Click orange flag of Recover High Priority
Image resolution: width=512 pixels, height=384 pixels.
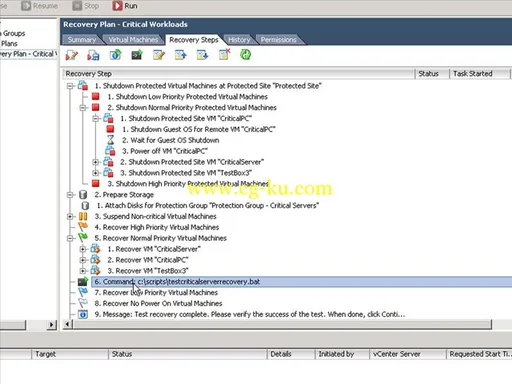pos(83,227)
